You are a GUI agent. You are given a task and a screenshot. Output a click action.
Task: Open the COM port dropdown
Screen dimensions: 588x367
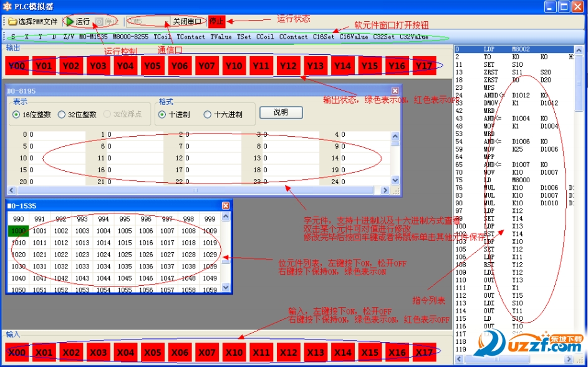pyautogui.click(x=148, y=21)
